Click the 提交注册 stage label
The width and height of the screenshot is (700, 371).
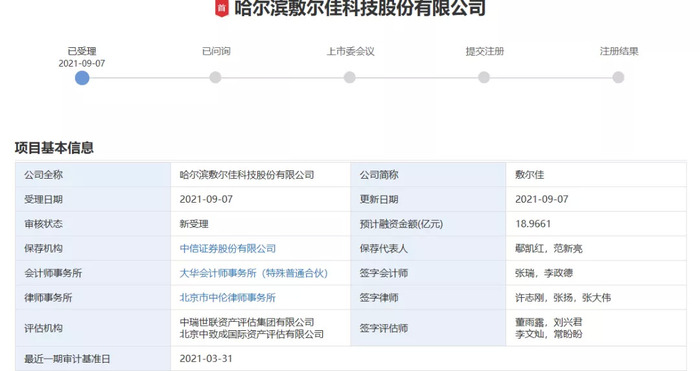(485, 51)
